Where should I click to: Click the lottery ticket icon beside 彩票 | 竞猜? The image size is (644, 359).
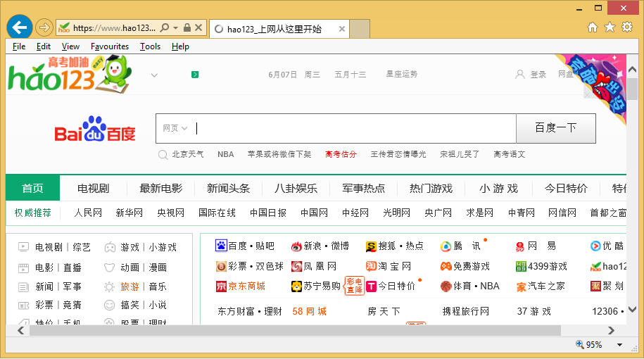23,306
